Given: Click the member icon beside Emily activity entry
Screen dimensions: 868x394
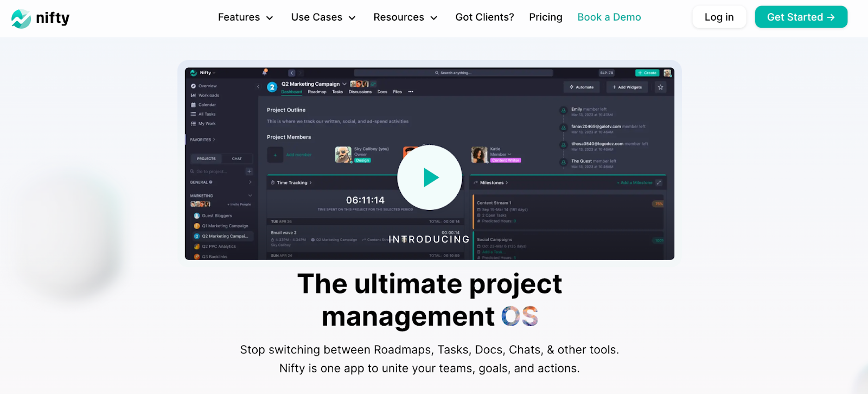Looking at the screenshot, I should [x=563, y=111].
